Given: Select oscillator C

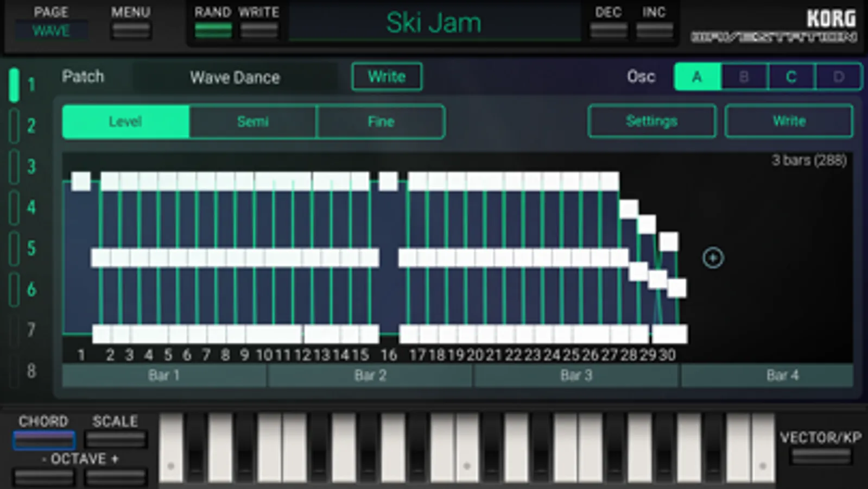Looking at the screenshot, I should [x=791, y=77].
